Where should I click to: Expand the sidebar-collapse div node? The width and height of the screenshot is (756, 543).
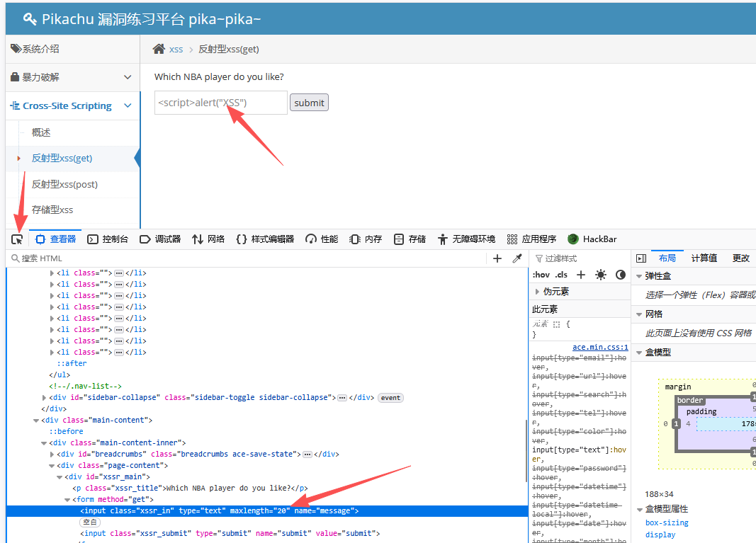[45, 398]
